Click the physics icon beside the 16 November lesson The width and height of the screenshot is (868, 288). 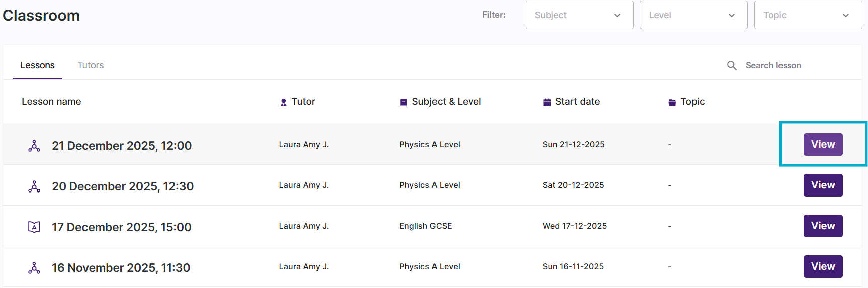tap(34, 268)
